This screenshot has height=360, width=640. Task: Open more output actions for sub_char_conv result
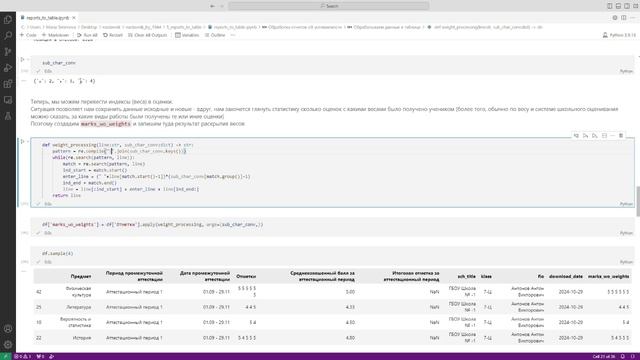point(24,81)
